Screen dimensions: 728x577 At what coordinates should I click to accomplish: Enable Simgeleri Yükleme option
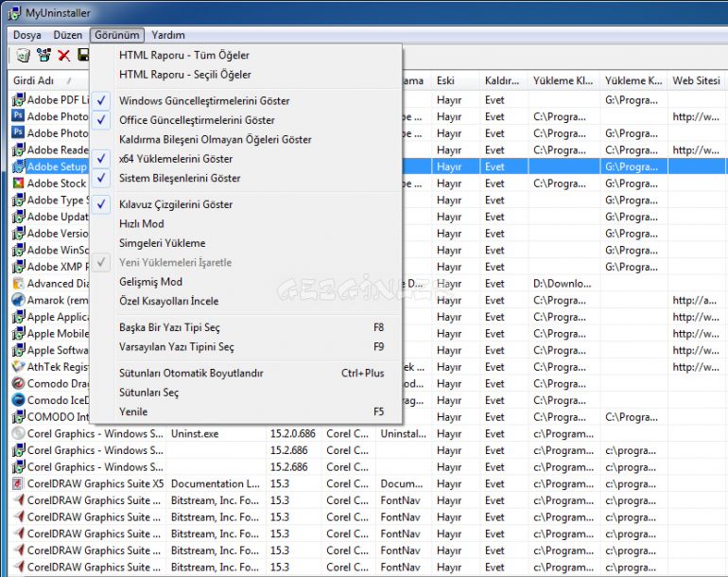[246, 243]
